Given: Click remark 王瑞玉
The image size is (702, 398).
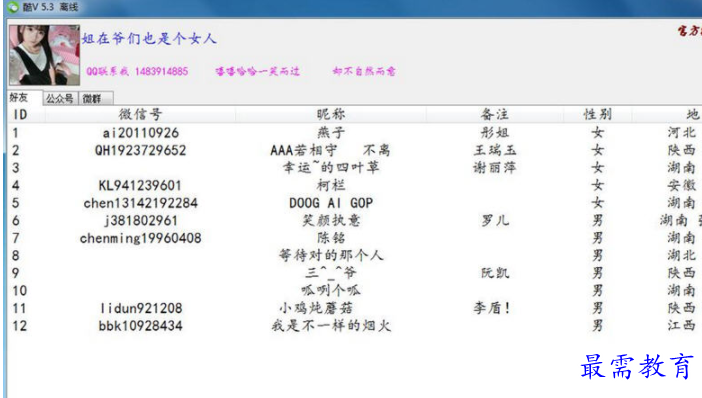Looking at the screenshot, I should click(x=495, y=150).
